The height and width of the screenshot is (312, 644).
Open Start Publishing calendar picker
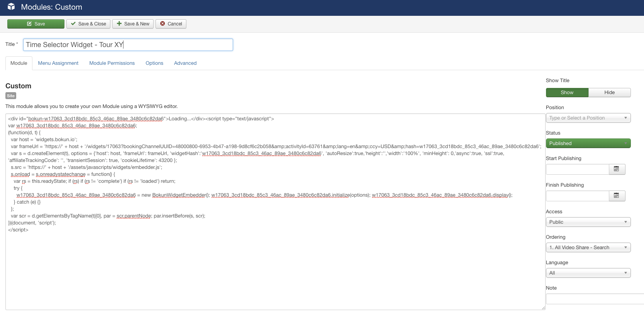(617, 169)
